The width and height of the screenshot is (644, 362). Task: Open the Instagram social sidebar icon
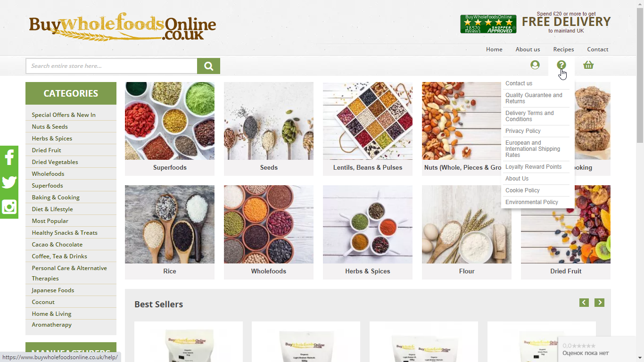(x=9, y=207)
